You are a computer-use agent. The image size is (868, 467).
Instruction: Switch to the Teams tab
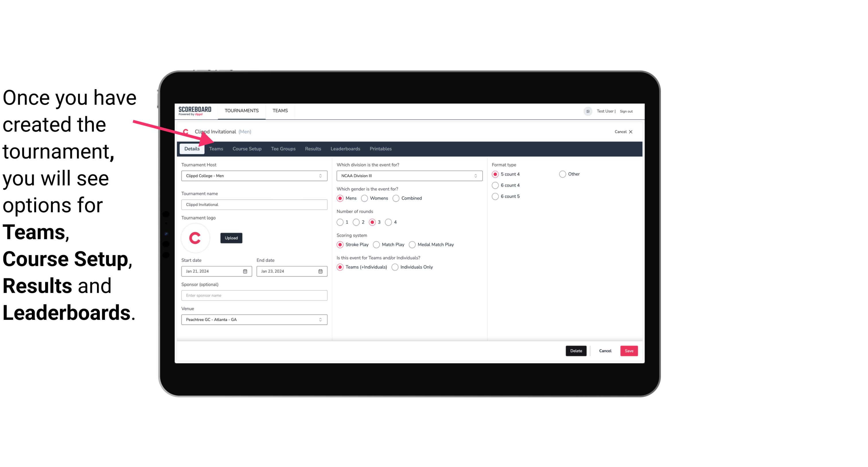click(215, 148)
